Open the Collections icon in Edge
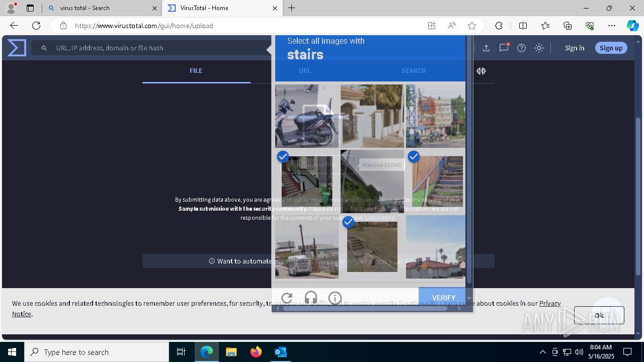This screenshot has width=644, height=362. pos(568,26)
